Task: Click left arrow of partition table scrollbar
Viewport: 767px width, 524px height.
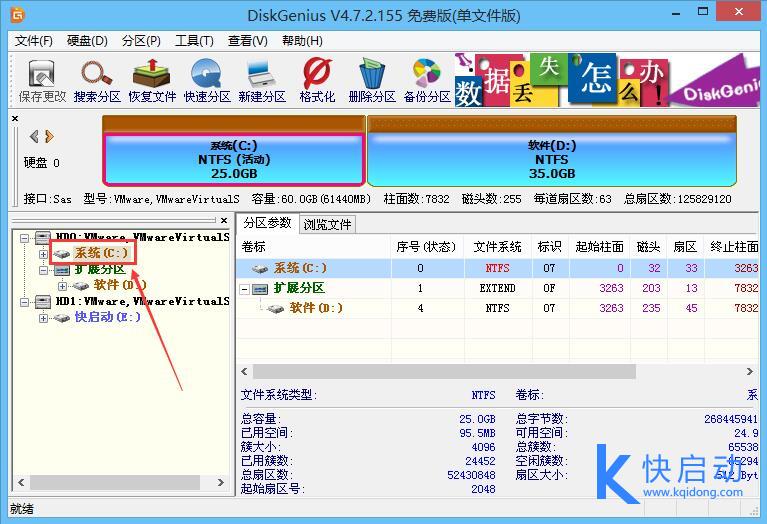Action: pos(244,372)
